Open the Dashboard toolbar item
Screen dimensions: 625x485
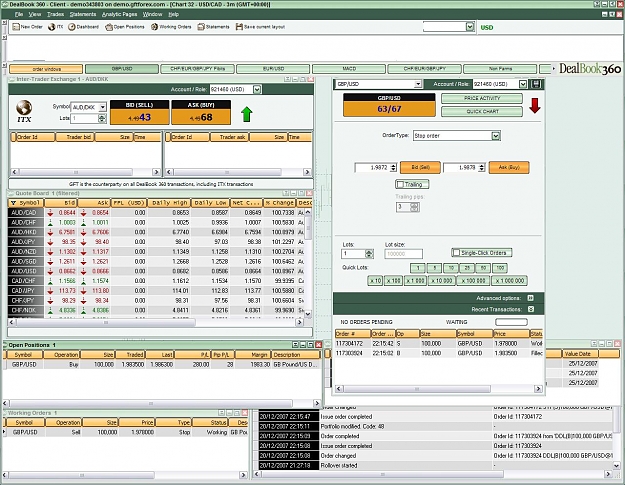[x=83, y=27]
